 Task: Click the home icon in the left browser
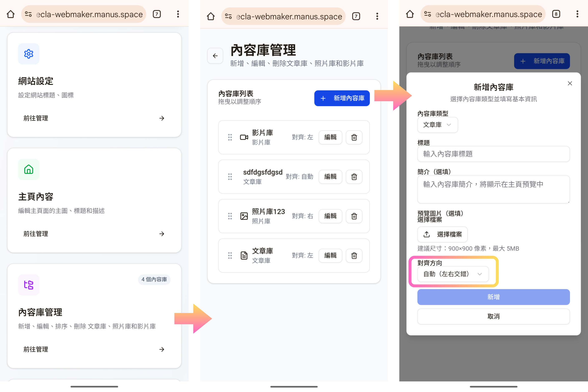point(10,14)
